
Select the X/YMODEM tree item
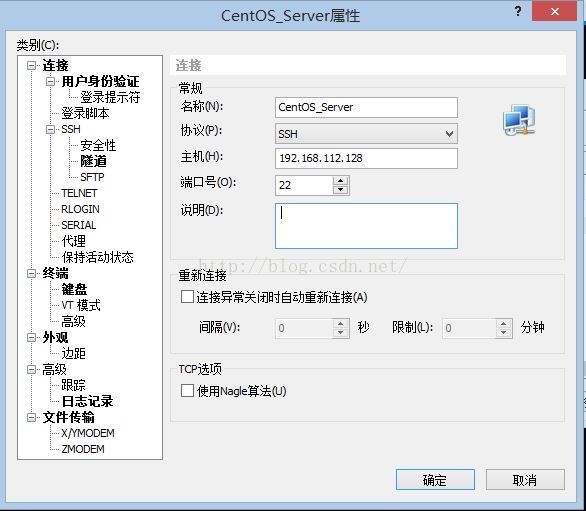click(x=88, y=433)
